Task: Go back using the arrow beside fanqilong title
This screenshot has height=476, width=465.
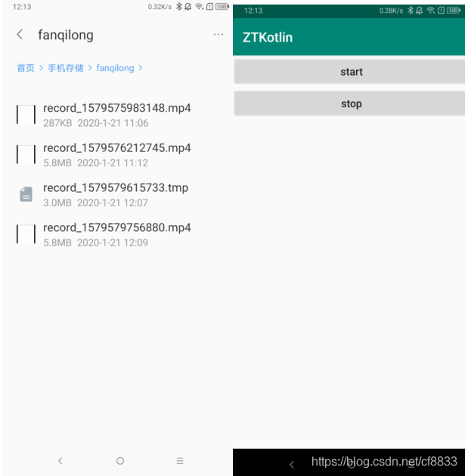Action: tap(20, 34)
